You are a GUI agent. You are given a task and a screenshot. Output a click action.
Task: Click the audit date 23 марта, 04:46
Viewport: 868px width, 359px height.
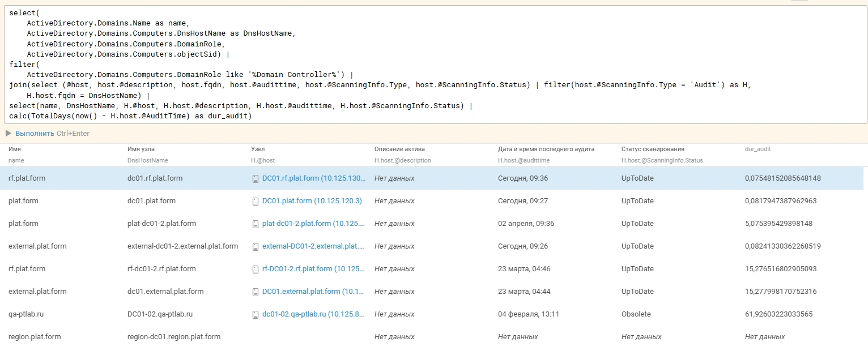(524, 269)
